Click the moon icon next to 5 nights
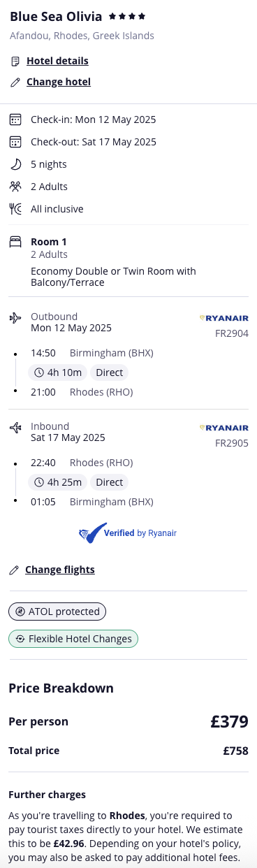 15,164
